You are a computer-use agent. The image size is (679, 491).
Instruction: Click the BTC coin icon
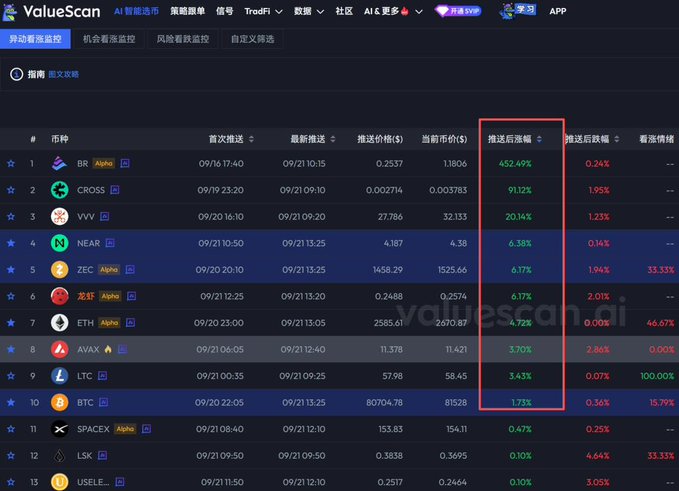pos(59,403)
